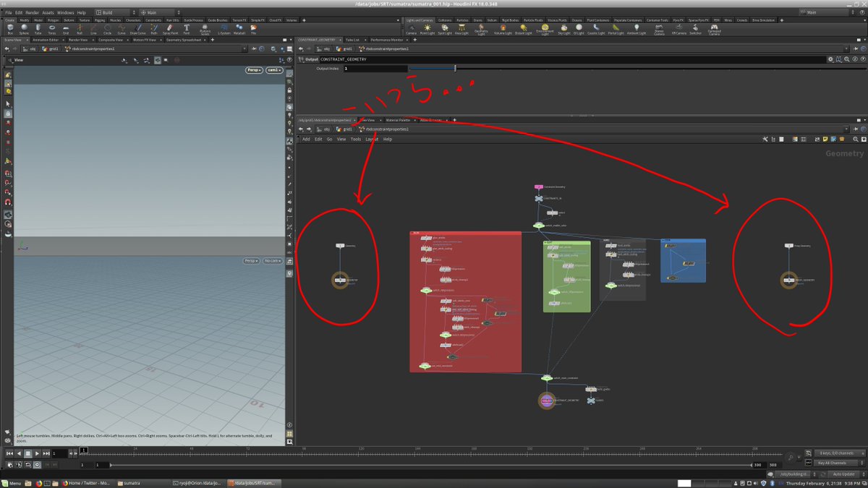This screenshot has width=868, height=488.
Task: Open the Layout menu in the network editor
Action: [372, 139]
